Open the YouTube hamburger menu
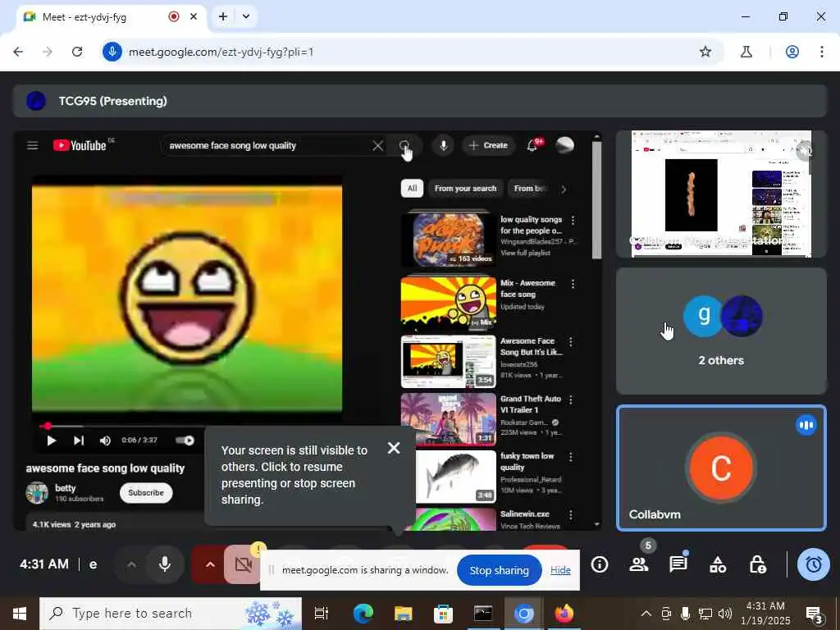840x630 pixels. 33,145
